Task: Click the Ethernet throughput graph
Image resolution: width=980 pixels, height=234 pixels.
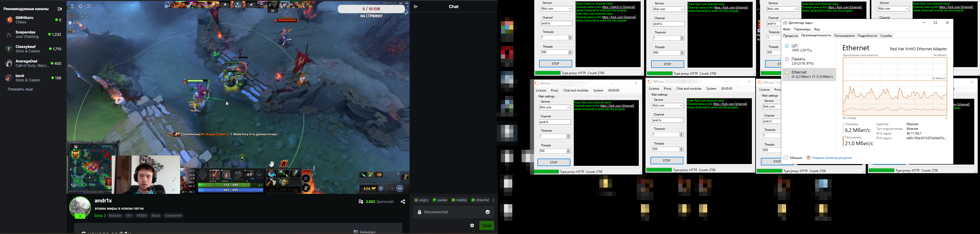Action: 895,87
